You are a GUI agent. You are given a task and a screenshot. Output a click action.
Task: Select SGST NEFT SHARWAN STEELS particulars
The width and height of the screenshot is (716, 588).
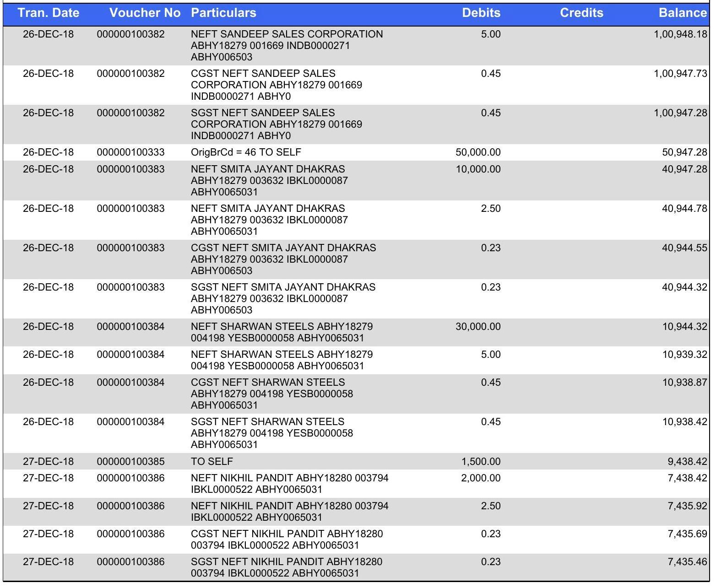(x=272, y=433)
